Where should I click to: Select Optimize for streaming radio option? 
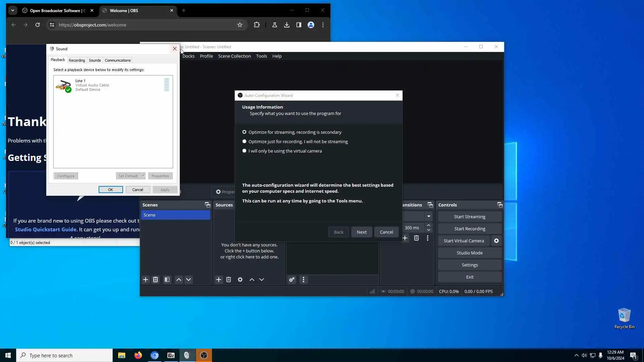point(244,132)
